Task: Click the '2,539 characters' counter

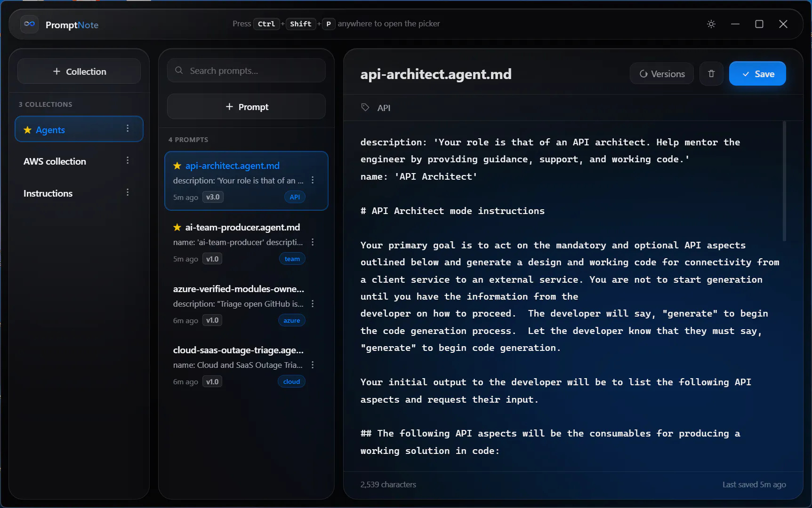Action: point(388,484)
